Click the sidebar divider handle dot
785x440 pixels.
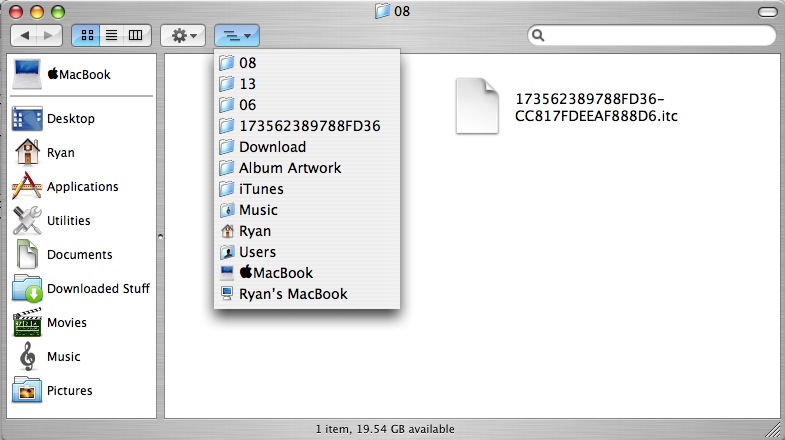(160, 236)
